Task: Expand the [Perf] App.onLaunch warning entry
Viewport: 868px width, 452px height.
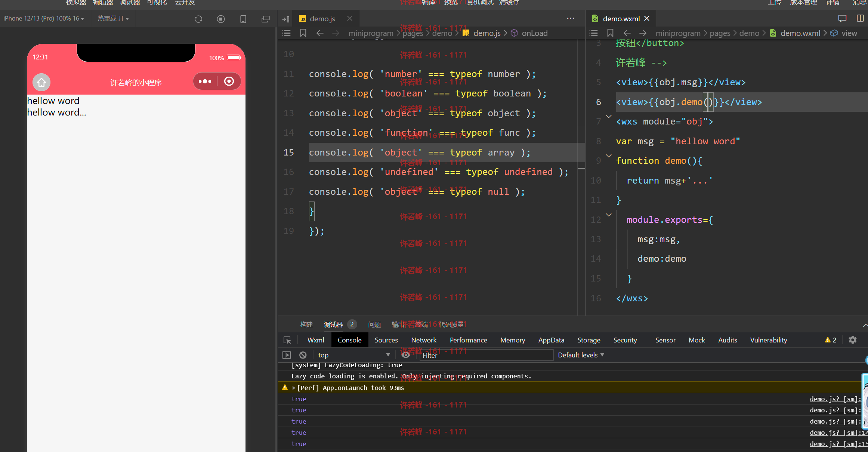Action: click(294, 388)
